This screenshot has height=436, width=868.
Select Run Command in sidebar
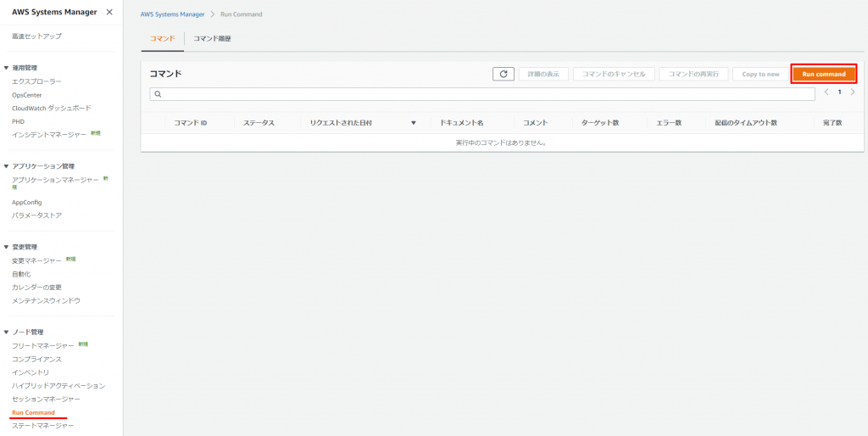coord(33,413)
